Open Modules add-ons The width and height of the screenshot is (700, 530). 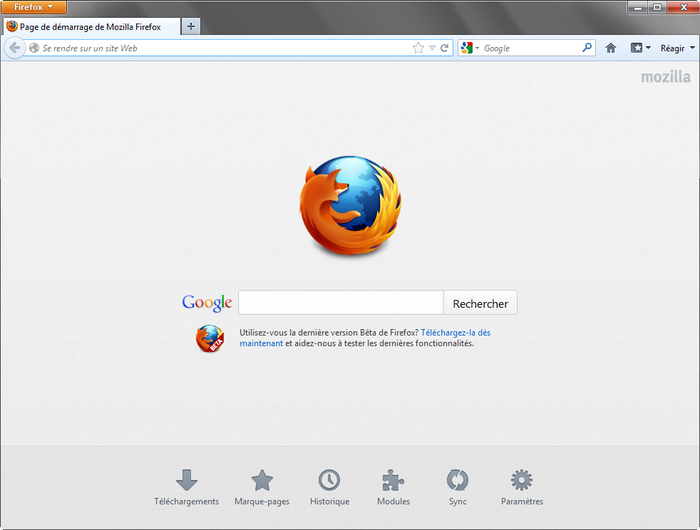tap(393, 487)
